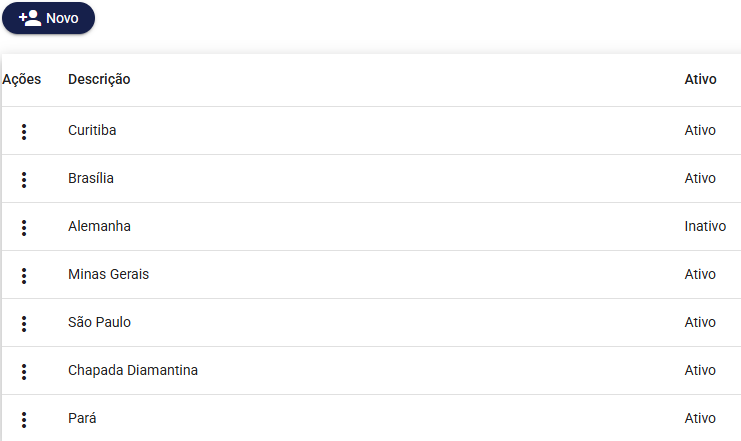Click the Inativo status for Alemanha
This screenshot has height=441, width=741.
pyautogui.click(x=705, y=227)
